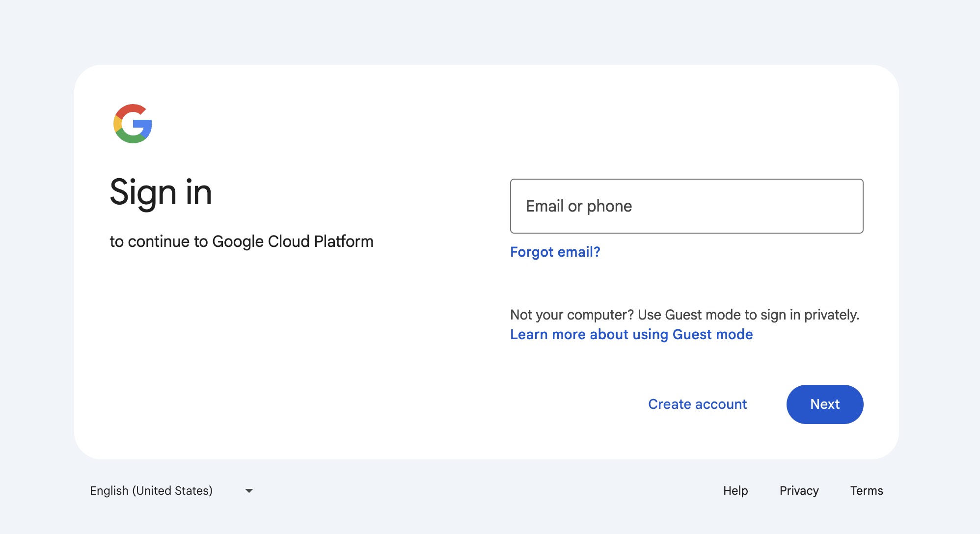Screen dimensions: 980x534
Task: Open the Forgot email link
Action: tap(555, 252)
